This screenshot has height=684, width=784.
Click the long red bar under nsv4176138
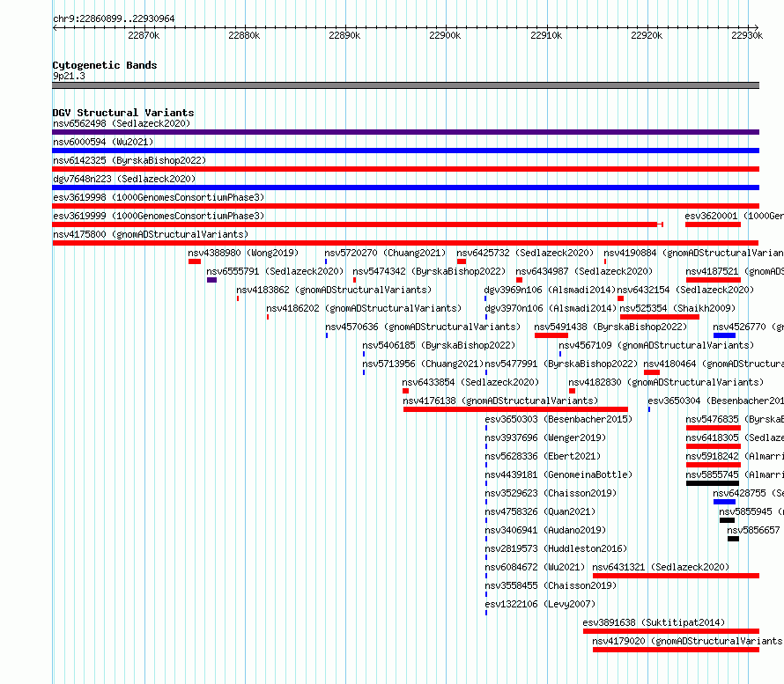click(x=515, y=409)
